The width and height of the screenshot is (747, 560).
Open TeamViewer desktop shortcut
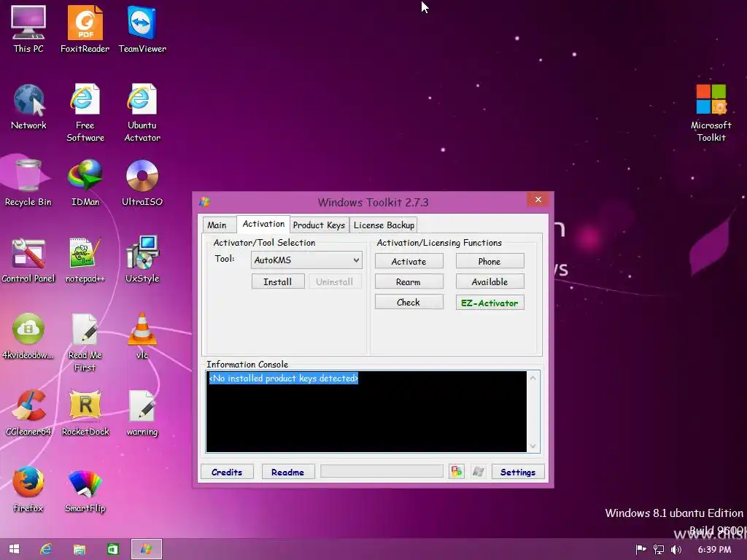coord(142,28)
